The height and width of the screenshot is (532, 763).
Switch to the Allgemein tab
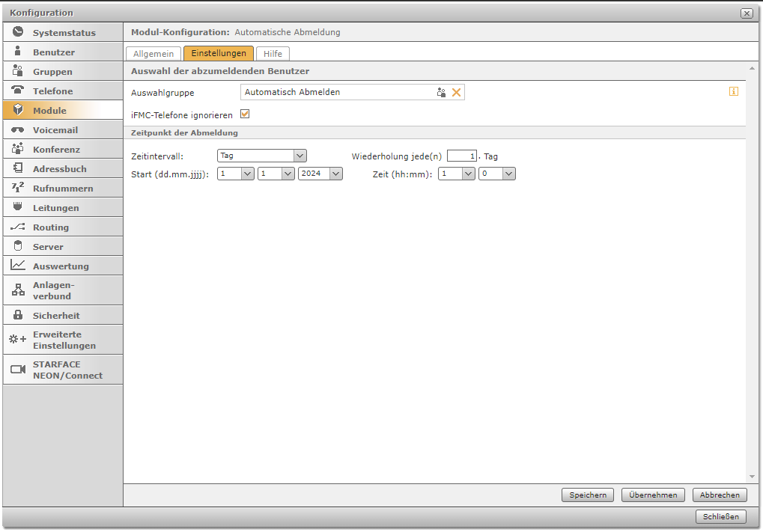click(153, 54)
